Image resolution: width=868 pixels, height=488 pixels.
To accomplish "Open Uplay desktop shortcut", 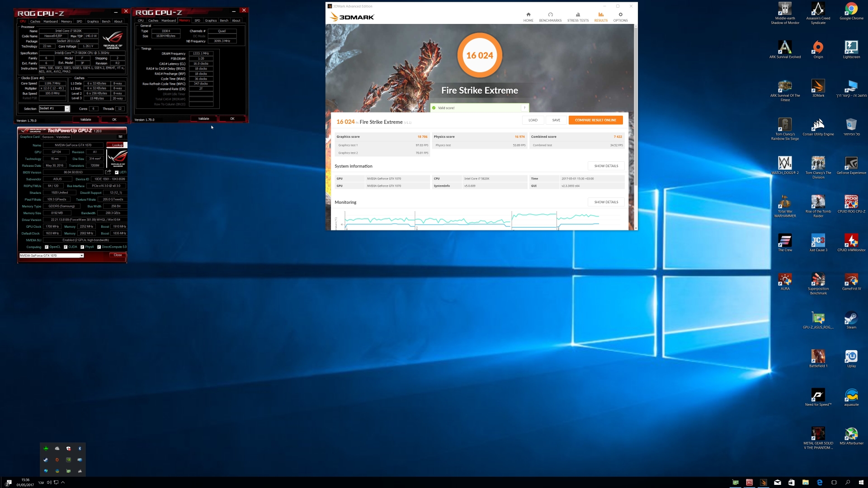I will [x=851, y=359].
